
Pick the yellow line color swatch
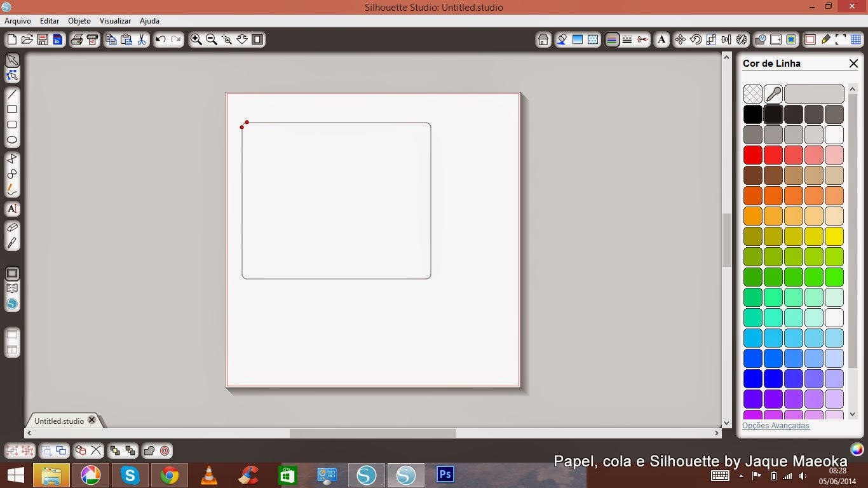834,236
